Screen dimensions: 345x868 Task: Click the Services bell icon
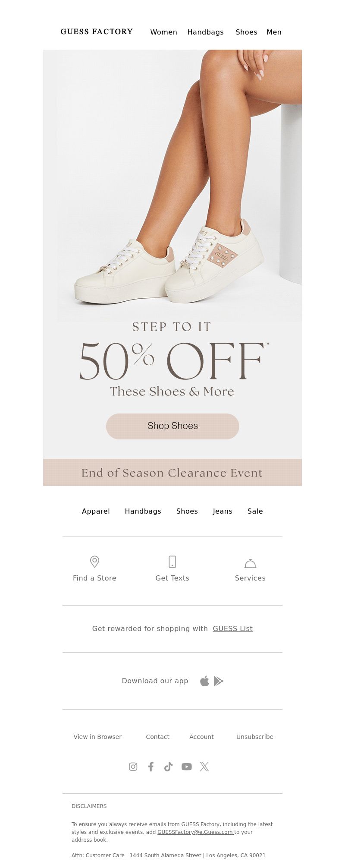click(x=250, y=563)
